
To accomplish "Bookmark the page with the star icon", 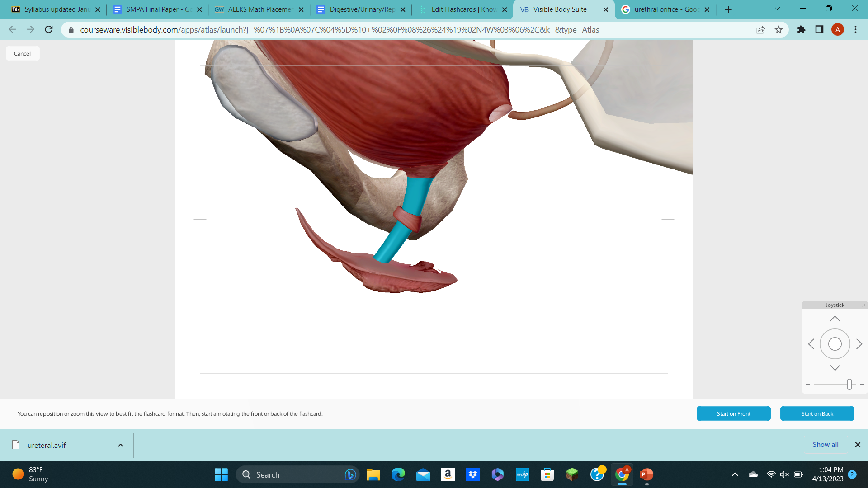I will (x=779, y=30).
